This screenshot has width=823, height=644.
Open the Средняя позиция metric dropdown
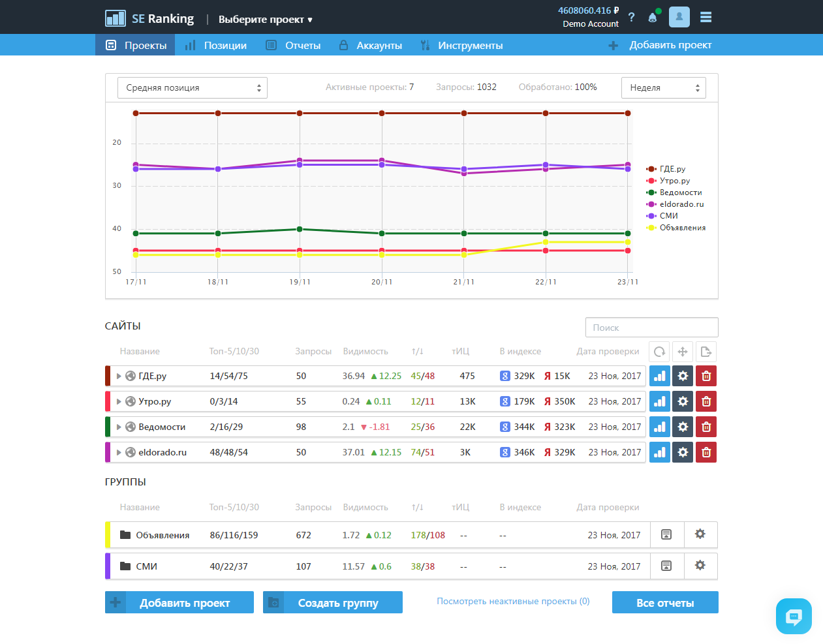pos(193,88)
